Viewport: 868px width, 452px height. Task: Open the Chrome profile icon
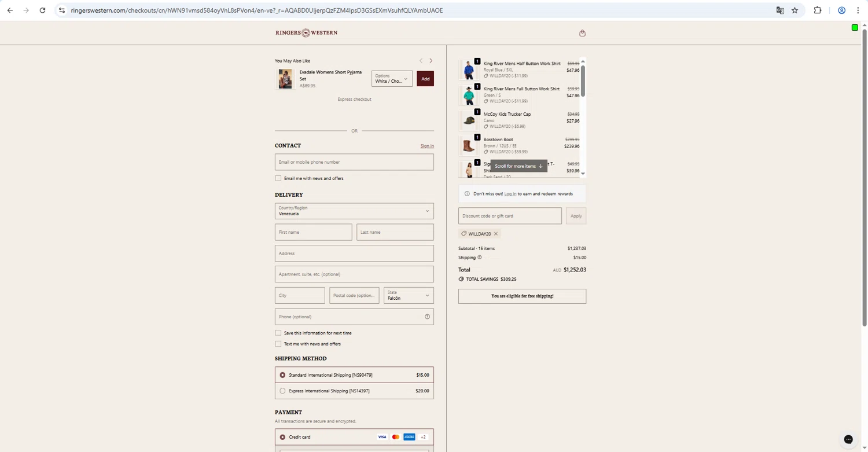pyautogui.click(x=841, y=10)
